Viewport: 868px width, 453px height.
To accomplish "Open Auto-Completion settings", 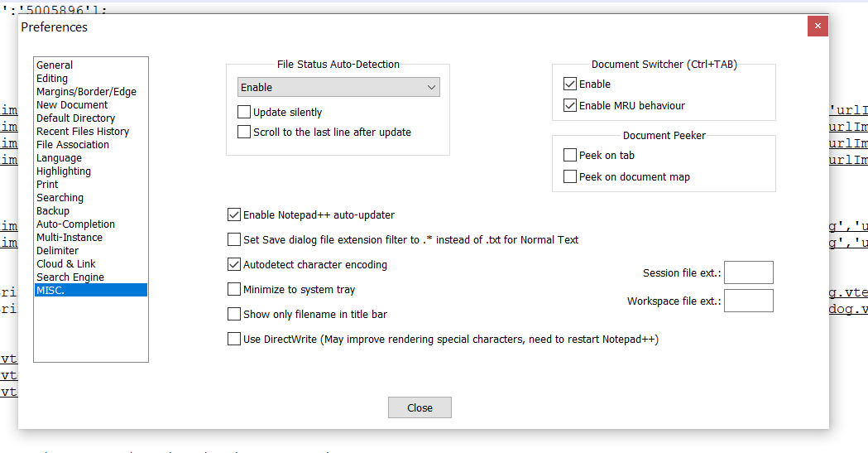I will click(91, 224).
